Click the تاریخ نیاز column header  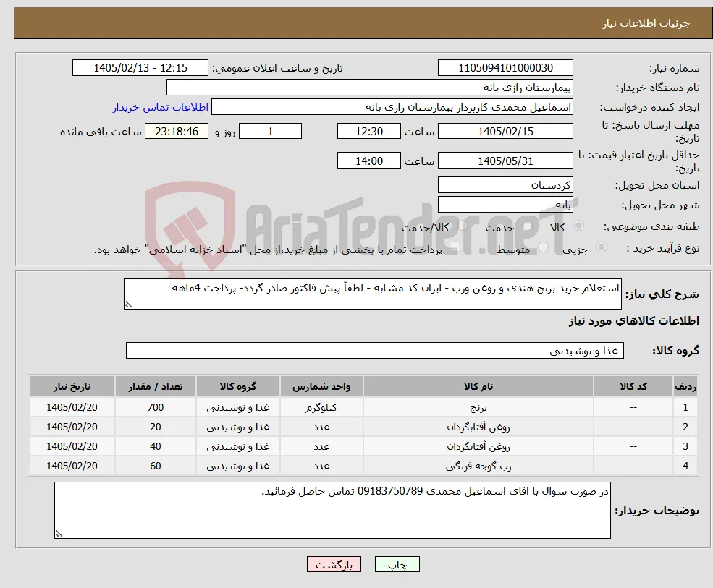point(72,386)
